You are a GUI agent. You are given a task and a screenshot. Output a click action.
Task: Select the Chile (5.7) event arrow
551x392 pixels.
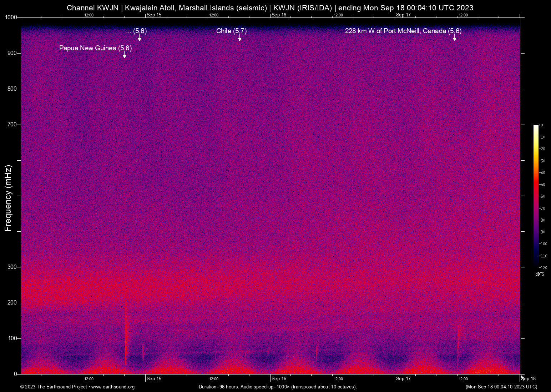(239, 37)
